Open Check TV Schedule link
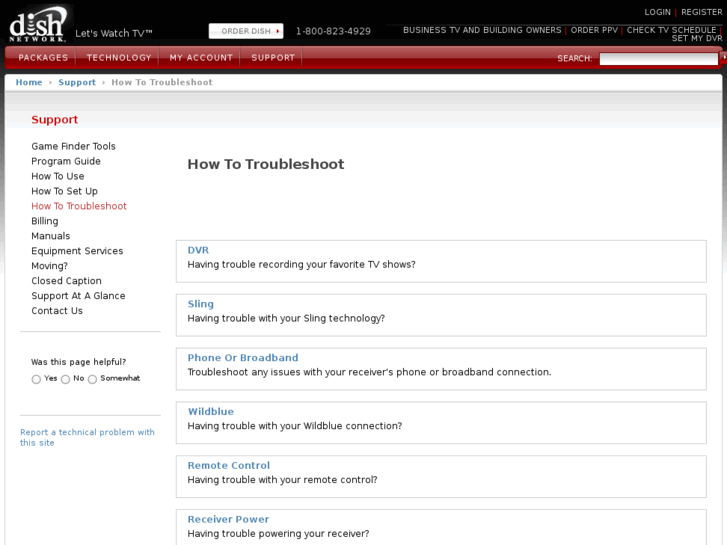The width and height of the screenshot is (727, 545). tap(671, 30)
